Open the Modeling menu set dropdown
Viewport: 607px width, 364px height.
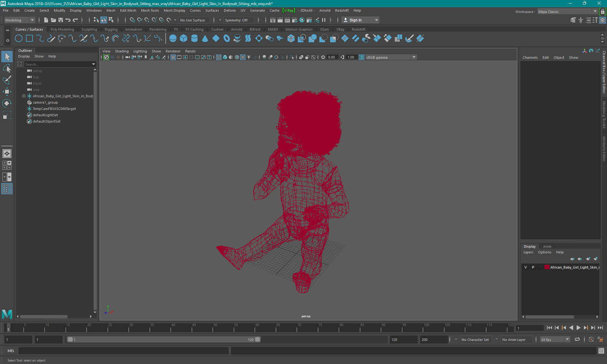tap(20, 20)
